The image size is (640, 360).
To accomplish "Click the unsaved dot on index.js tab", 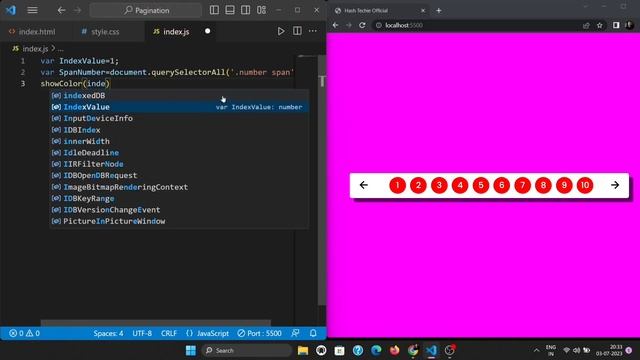I will click(x=207, y=31).
